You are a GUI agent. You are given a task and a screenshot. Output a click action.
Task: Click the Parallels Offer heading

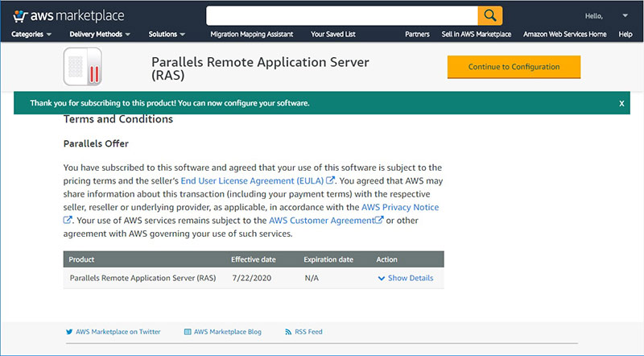coord(96,143)
